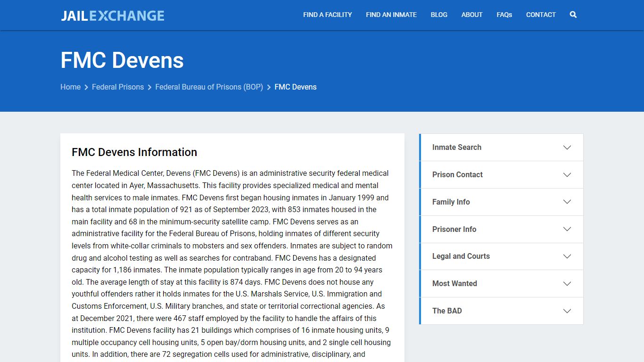Click the large FMC Devens page title
644x362 pixels.
(x=122, y=60)
